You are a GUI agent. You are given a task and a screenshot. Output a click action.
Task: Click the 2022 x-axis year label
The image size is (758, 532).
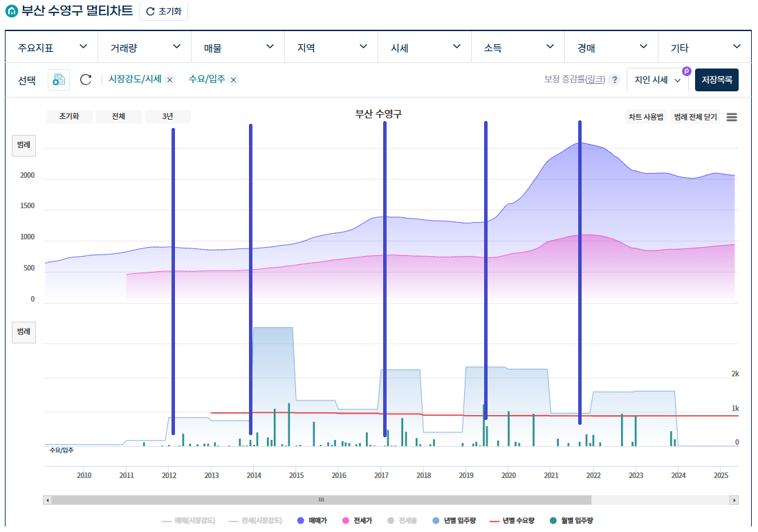(593, 475)
